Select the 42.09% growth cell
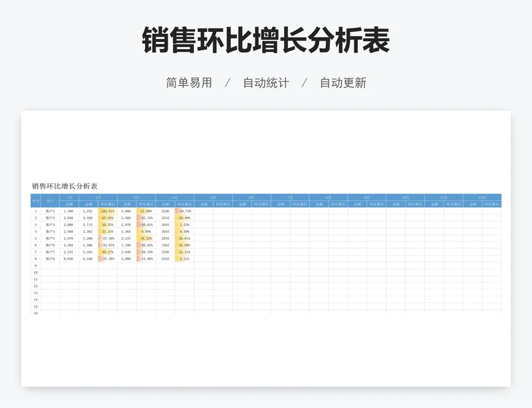532x408 pixels. (x=185, y=245)
